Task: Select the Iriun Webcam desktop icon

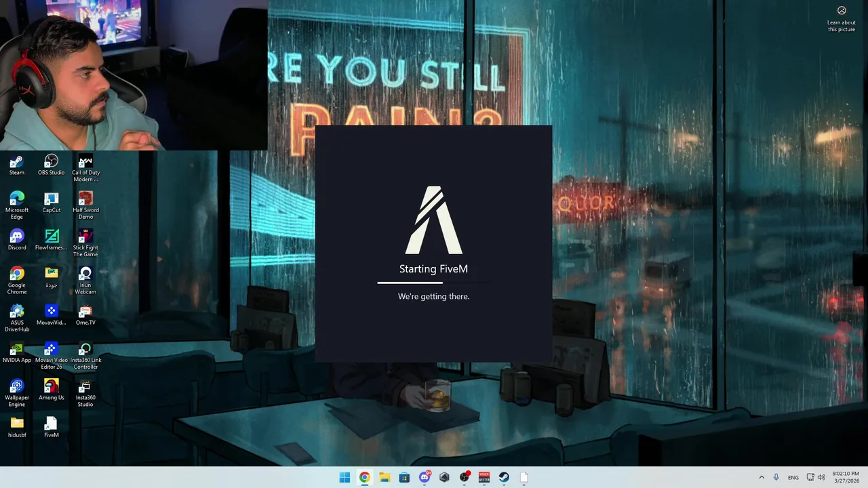Action: (x=85, y=281)
